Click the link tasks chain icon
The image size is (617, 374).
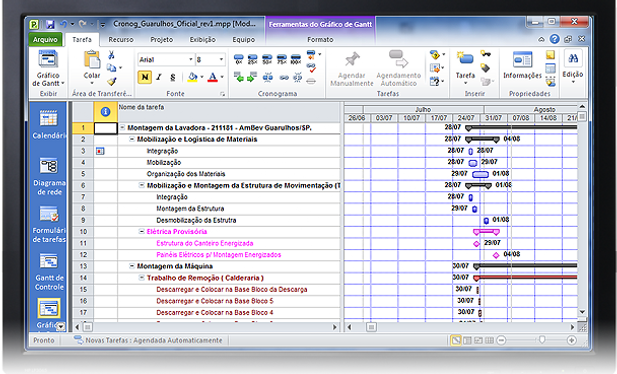click(x=284, y=78)
